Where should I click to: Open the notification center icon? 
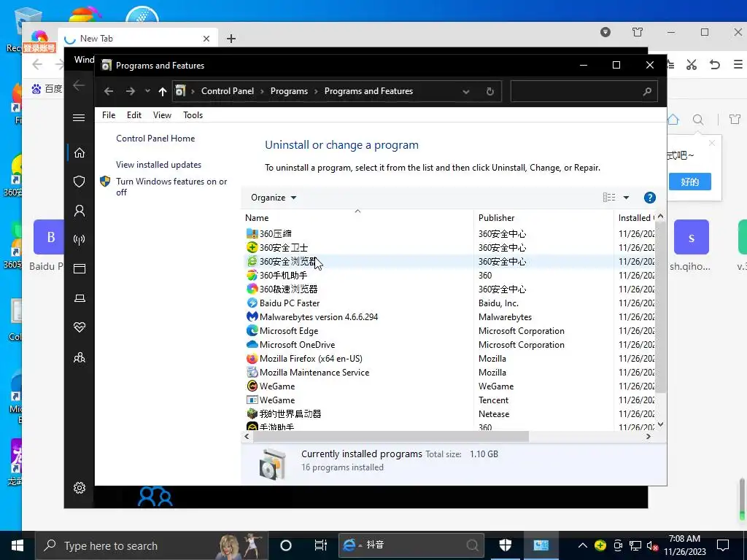coord(723,545)
